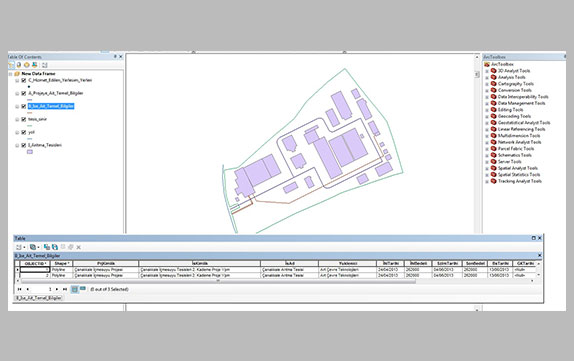Uncheck the tesis_sinir layer
Image resolution: width=574 pixels, height=361 pixels.
[24, 119]
